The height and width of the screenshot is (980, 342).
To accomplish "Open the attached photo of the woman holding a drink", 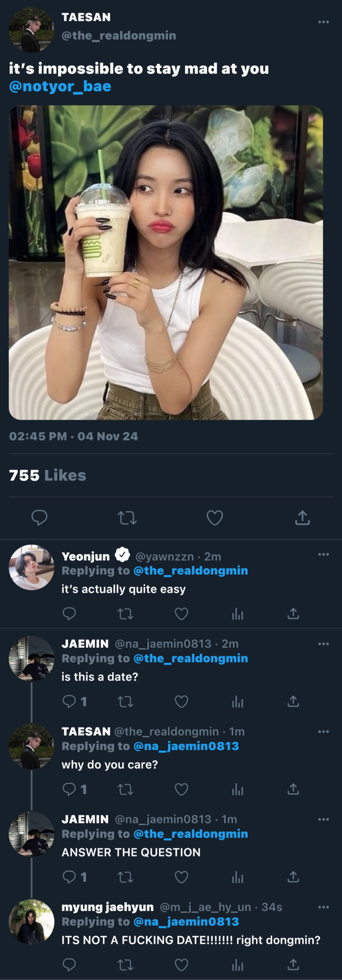I will pyautogui.click(x=166, y=262).
